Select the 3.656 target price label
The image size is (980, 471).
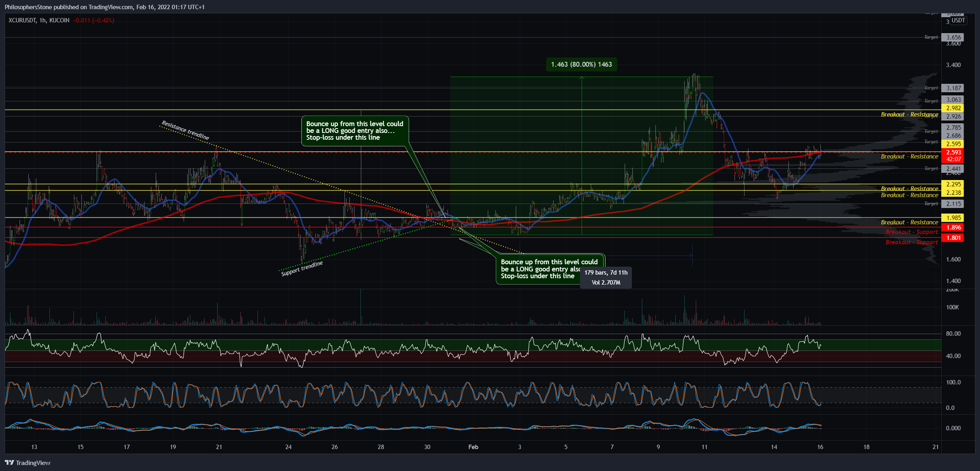click(952, 38)
